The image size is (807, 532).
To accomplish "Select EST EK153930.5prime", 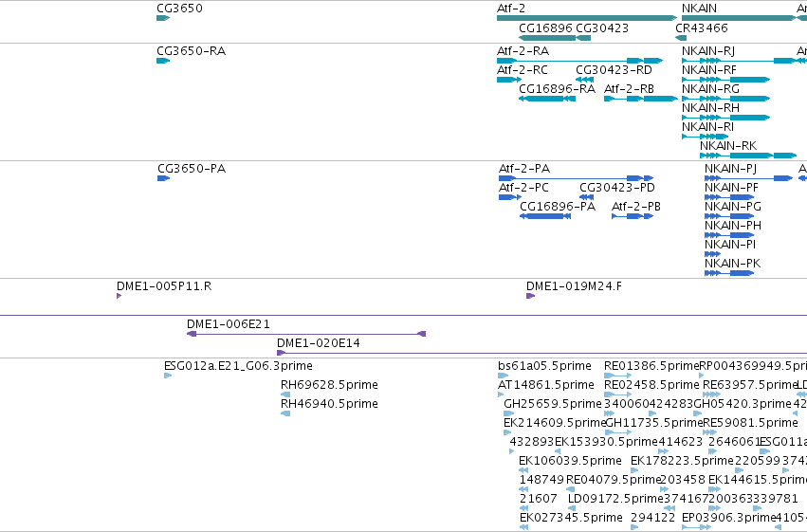I will [x=606, y=442].
